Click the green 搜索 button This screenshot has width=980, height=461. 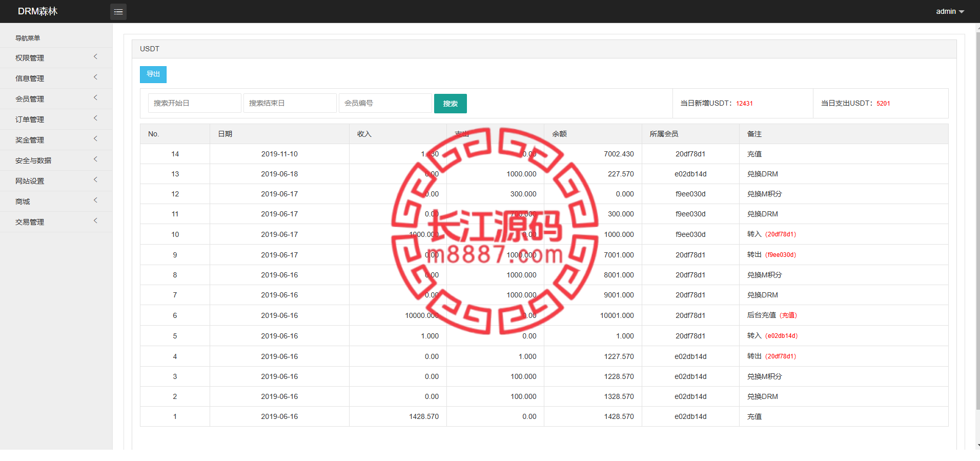pyautogui.click(x=451, y=104)
